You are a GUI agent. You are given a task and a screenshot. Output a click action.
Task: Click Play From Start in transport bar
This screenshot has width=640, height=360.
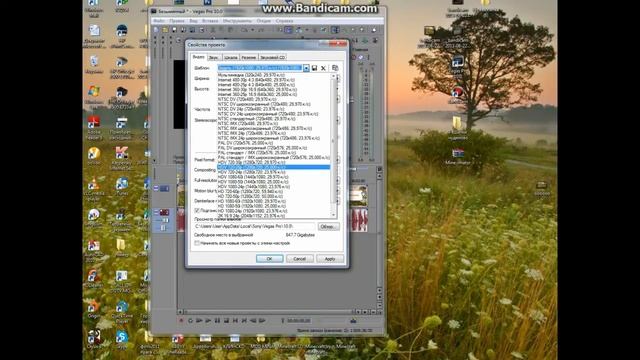(x=199, y=321)
